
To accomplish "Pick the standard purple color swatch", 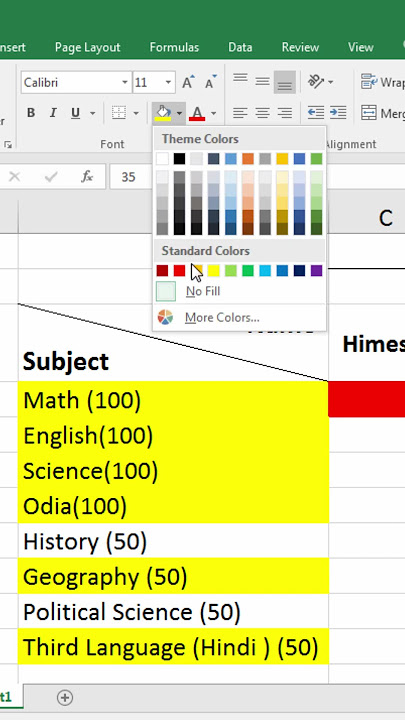I will (316, 270).
